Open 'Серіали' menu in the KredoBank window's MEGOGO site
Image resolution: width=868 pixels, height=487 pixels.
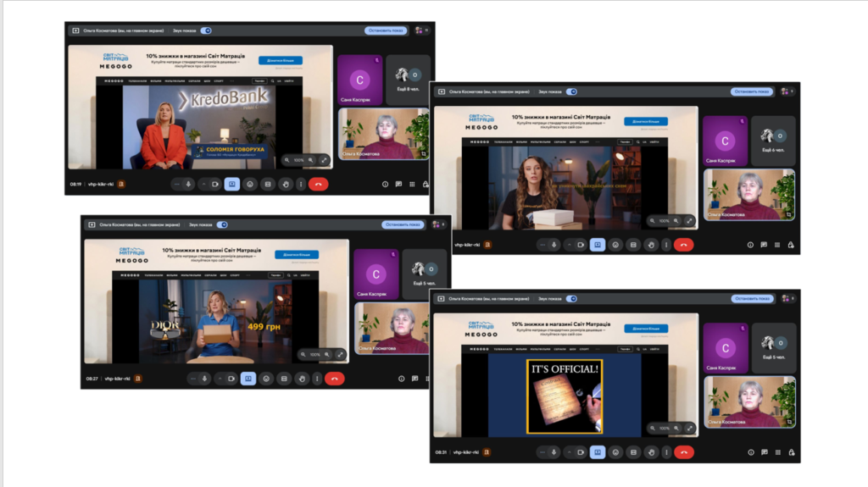tap(194, 80)
